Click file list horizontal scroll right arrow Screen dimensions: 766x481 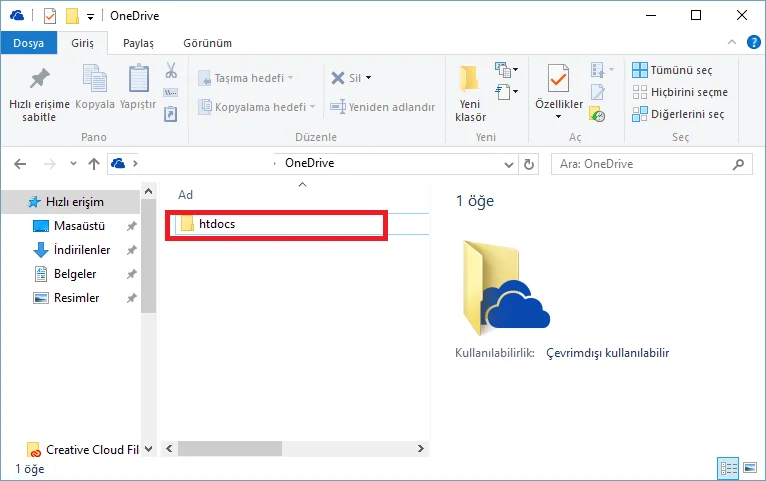[421, 448]
